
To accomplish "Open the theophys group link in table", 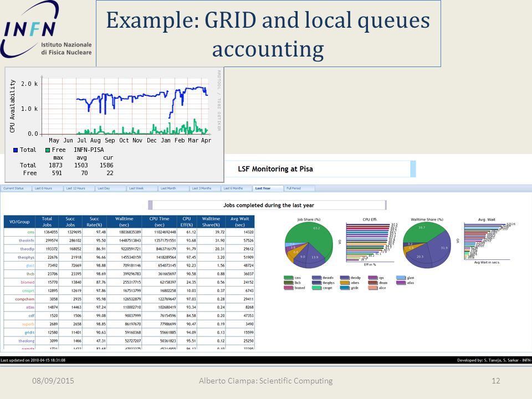I will coord(26,257).
